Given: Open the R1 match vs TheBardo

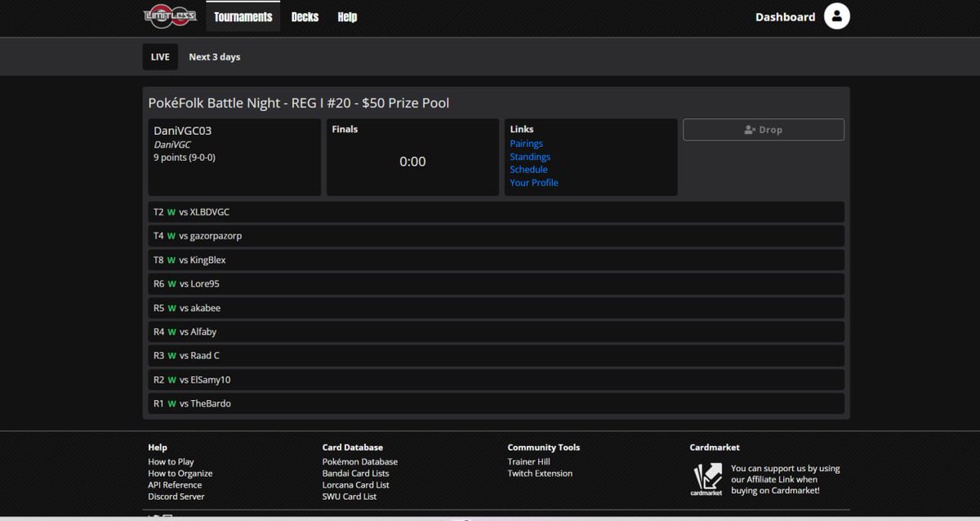Looking at the screenshot, I should 497,404.
